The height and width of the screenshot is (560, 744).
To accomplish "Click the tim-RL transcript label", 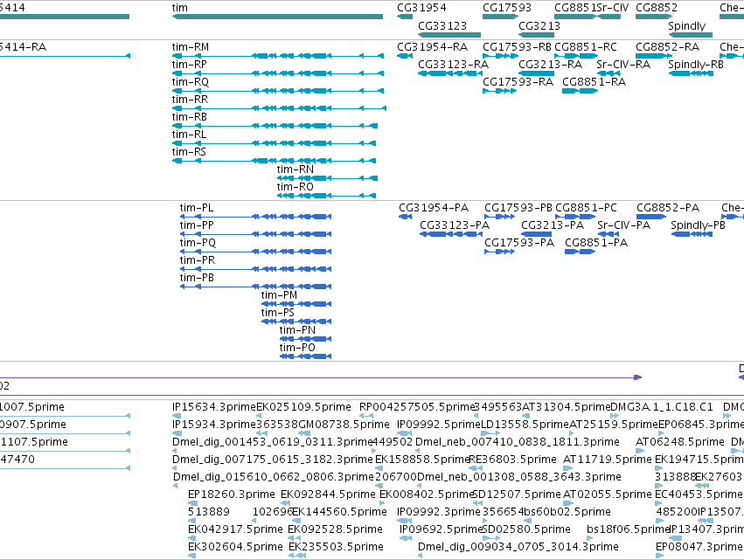I will 189,135.
